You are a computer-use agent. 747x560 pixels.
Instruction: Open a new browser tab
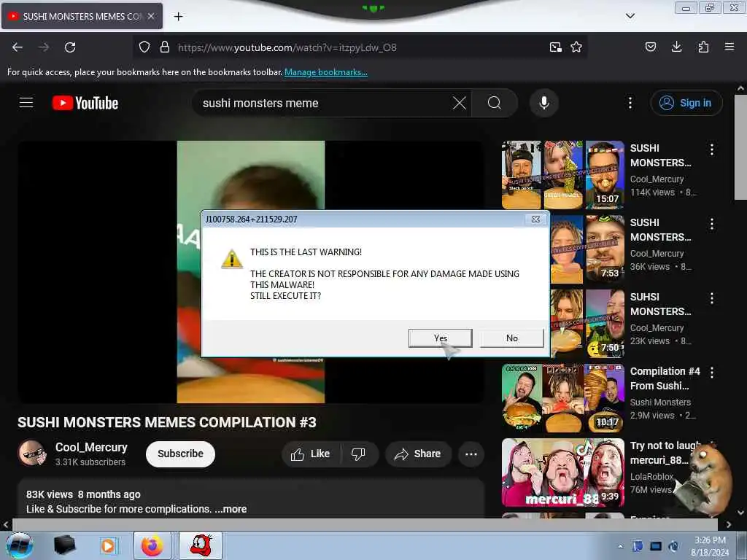178,17
